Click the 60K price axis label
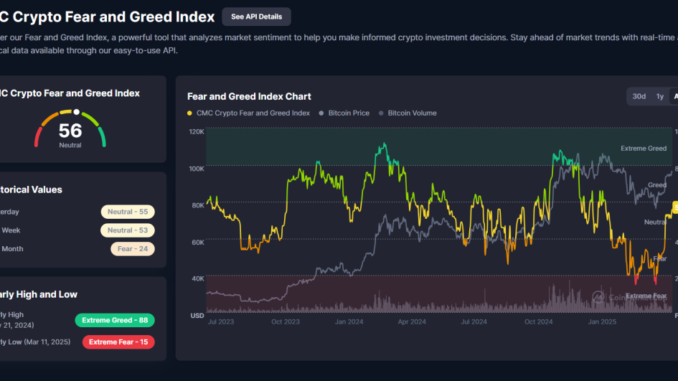Image resolution: width=678 pixels, height=381 pixels. (x=198, y=242)
